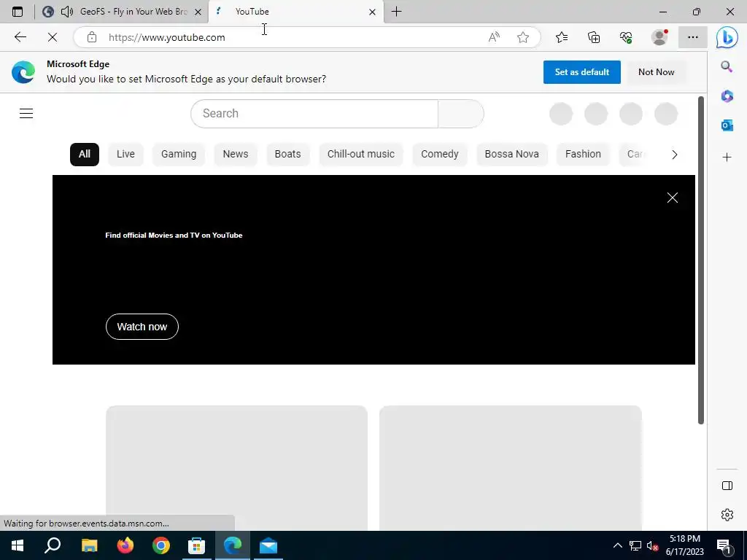Click the browser back arrow
This screenshot has height=560, width=747.
tap(20, 37)
